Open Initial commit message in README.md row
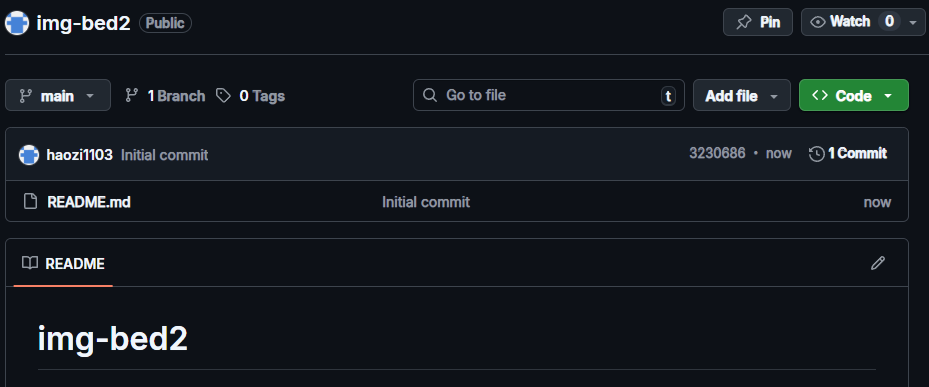The width and height of the screenshot is (929, 387). [x=426, y=202]
